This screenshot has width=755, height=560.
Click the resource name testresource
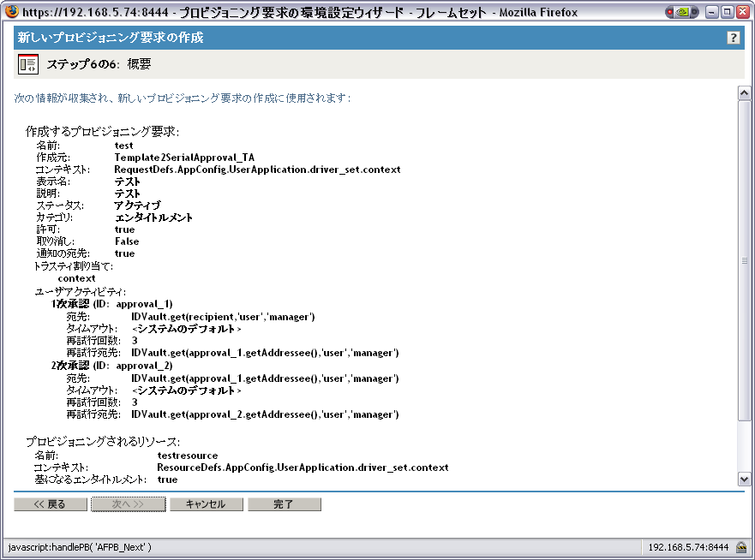(x=188, y=456)
